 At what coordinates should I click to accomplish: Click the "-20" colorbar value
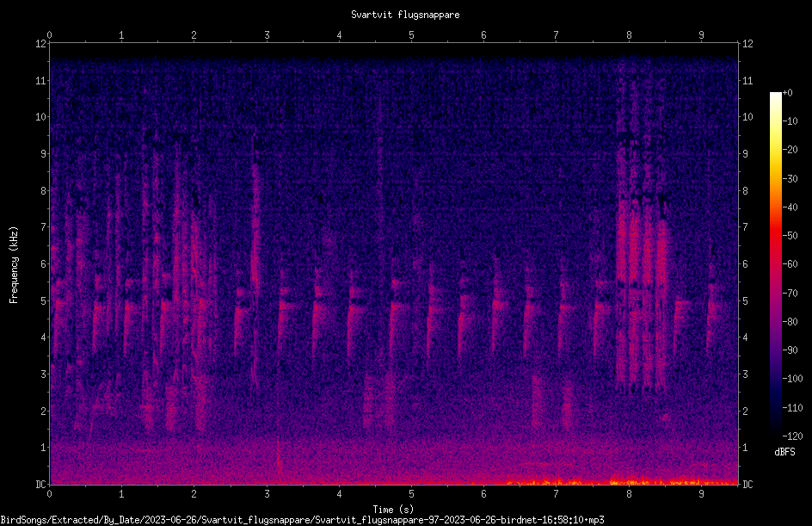(790, 150)
